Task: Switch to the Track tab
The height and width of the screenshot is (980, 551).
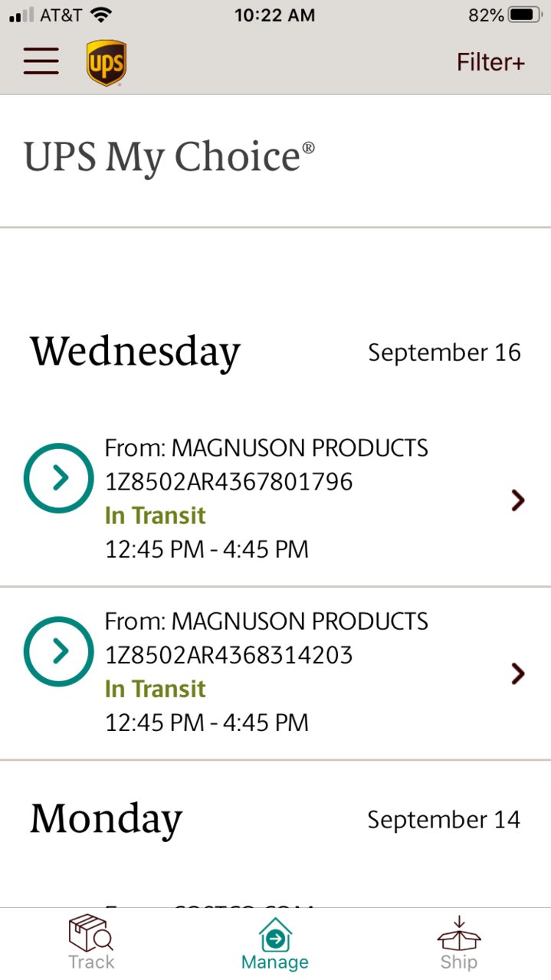Action: 91,942
